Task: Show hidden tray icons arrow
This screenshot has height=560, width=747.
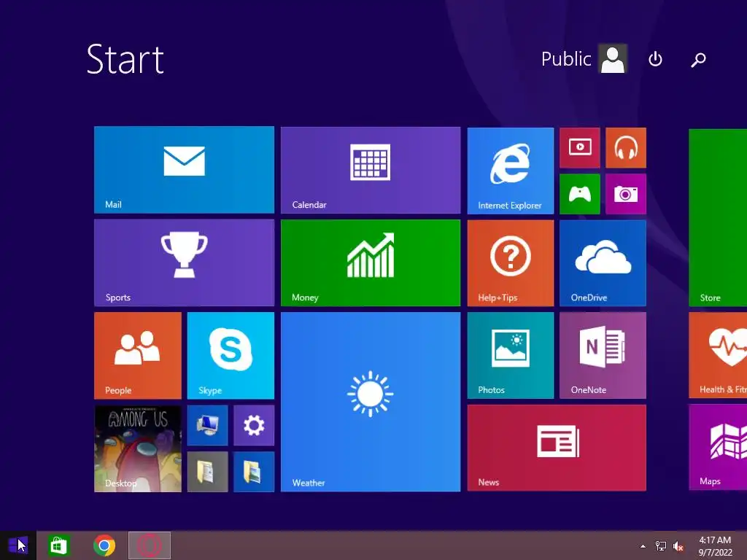Action: 643,546
